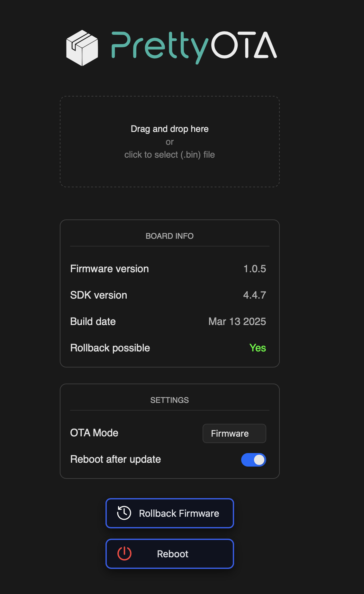This screenshot has width=364, height=594.
Task: Click the BOARD INFO heading
Action: coord(169,236)
